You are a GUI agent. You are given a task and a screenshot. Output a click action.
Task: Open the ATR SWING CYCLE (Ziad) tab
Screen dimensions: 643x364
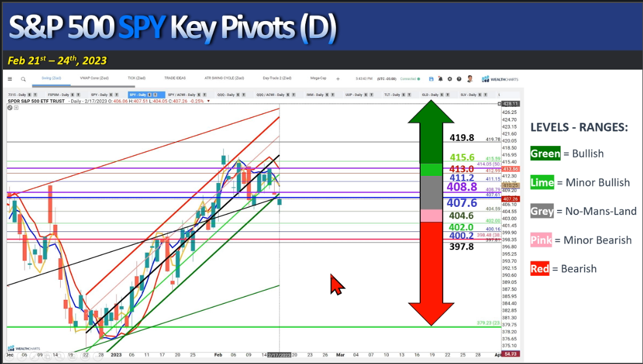pyautogui.click(x=224, y=78)
